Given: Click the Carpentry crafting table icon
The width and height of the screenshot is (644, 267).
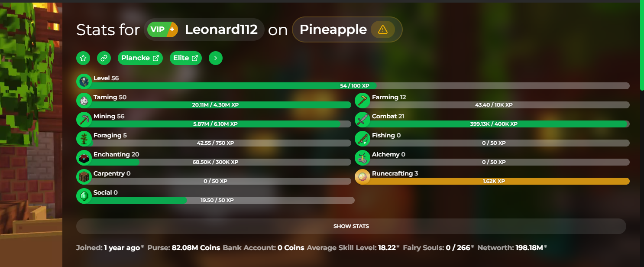Looking at the screenshot, I should coord(84,177).
